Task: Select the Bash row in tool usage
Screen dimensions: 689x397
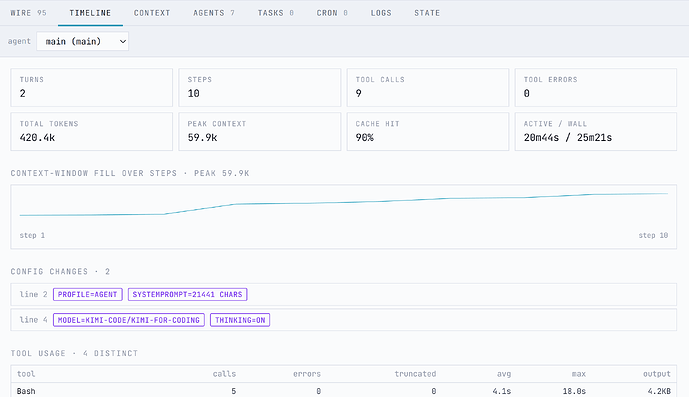Action: coord(344,391)
